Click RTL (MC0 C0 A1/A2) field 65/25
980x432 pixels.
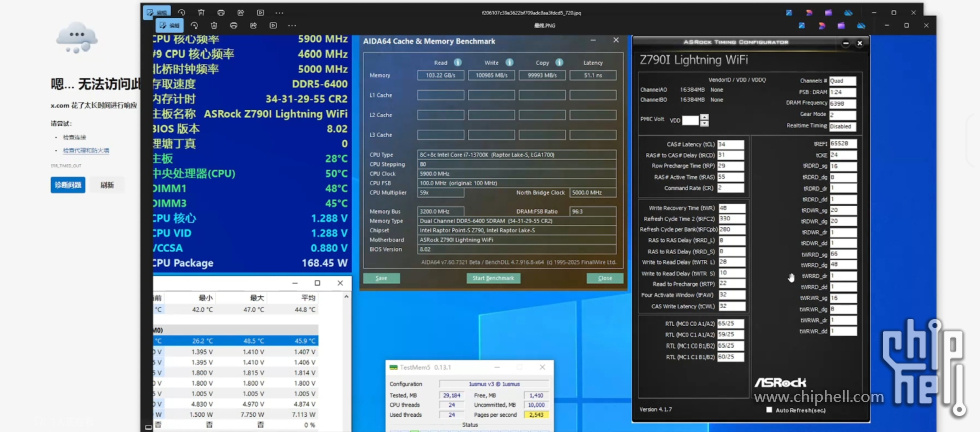coord(731,323)
